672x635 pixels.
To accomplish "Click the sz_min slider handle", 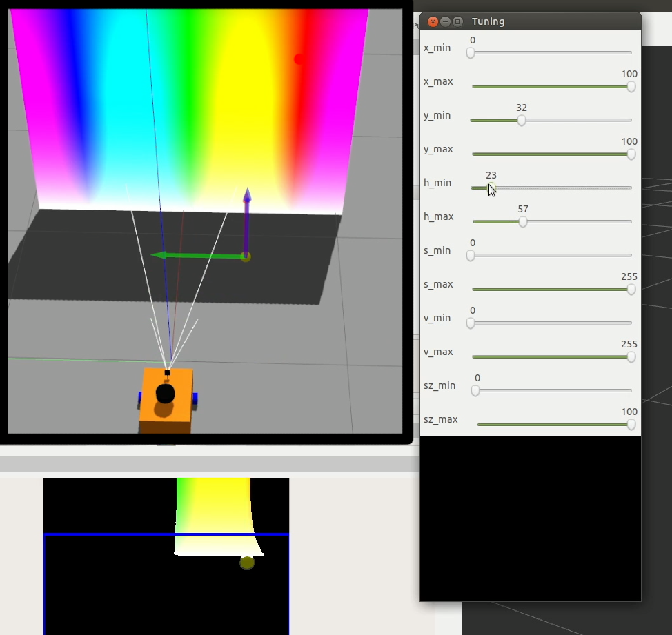I will pyautogui.click(x=475, y=390).
